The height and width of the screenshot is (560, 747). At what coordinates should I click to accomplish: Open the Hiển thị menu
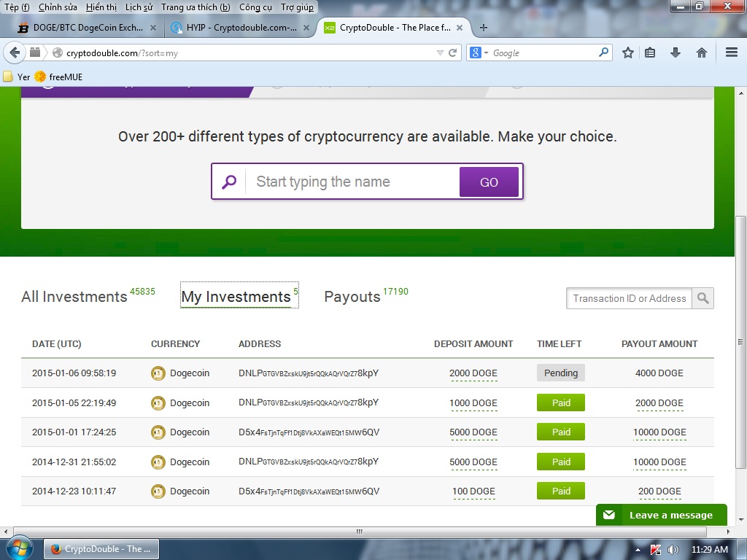pos(101,7)
